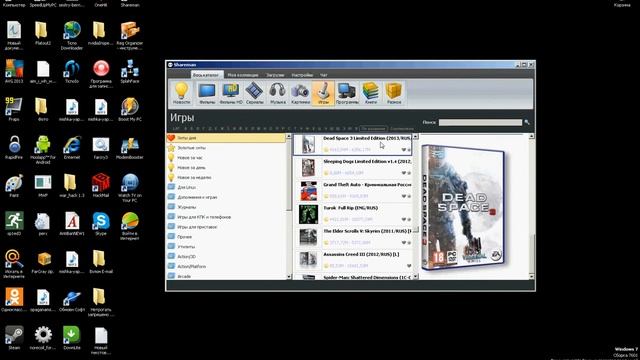Open the Книги books category
Viewport: 640px width, 360px height.
(371, 93)
